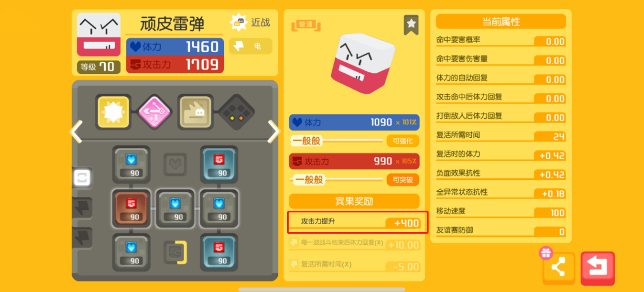The height and width of the screenshot is (292, 644).
Task: Select the yellow burst skill icon
Action: coord(113,112)
